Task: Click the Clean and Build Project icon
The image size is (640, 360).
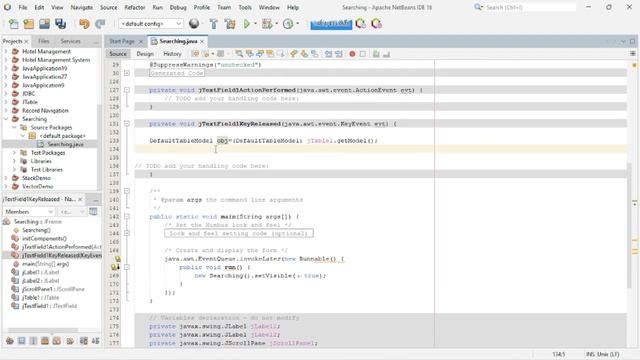Action: (230, 24)
